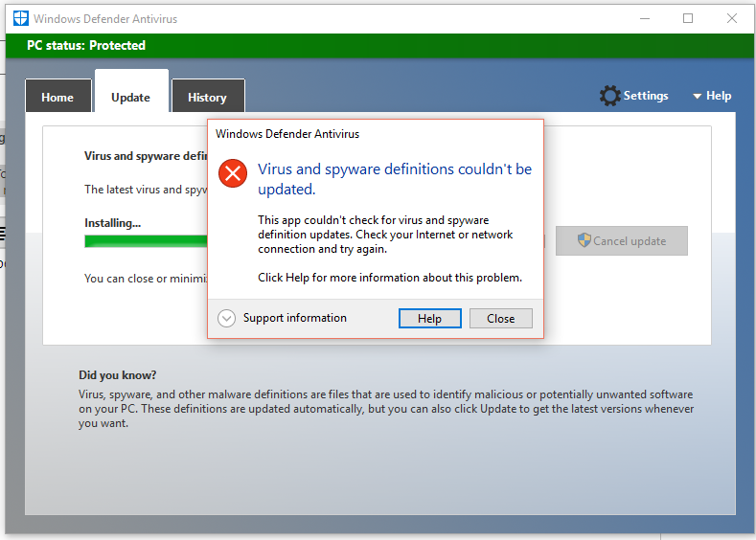The height and width of the screenshot is (540, 756).
Task: Open the Help dropdown menu arrow
Action: (697, 97)
